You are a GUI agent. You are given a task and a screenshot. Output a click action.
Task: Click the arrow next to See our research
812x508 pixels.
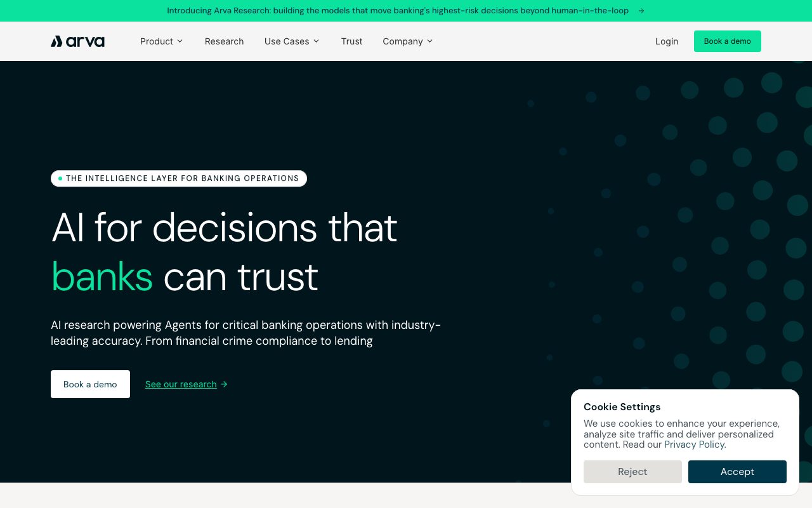pos(224,384)
